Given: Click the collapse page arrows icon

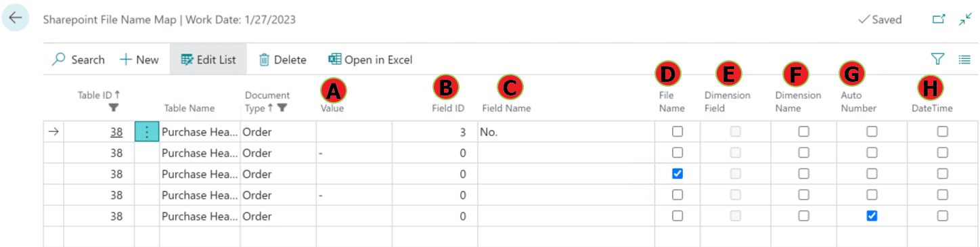Looking at the screenshot, I should point(965,20).
